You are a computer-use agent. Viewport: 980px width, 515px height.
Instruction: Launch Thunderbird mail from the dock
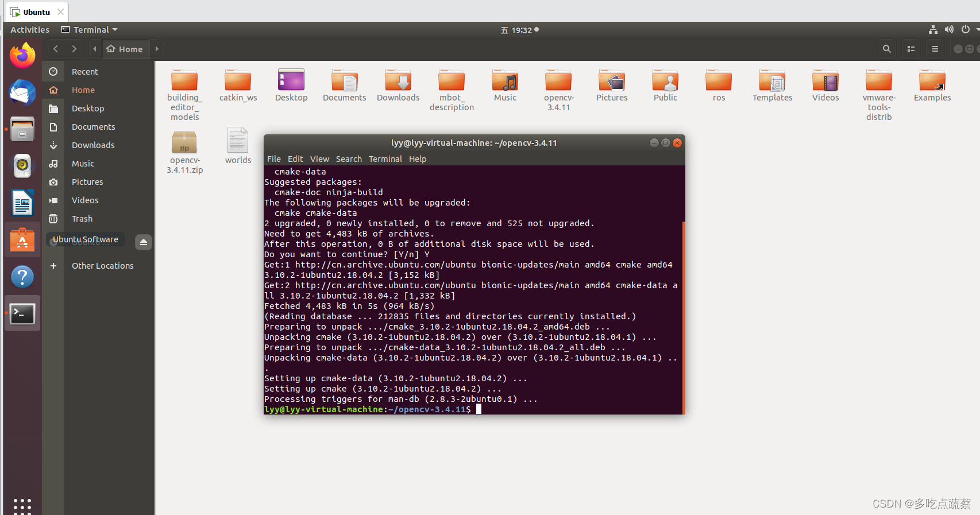click(22, 92)
